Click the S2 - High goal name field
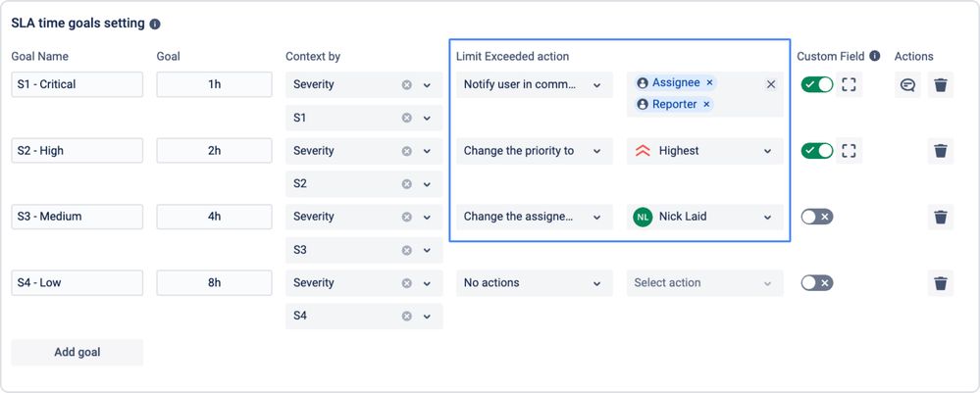 [77, 151]
